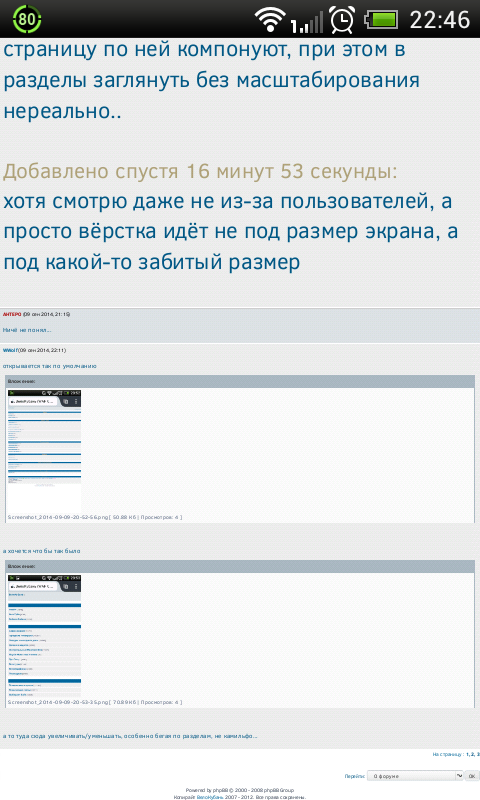
Task: Tap the 22:46 clock in status bar
Action: [439, 20]
